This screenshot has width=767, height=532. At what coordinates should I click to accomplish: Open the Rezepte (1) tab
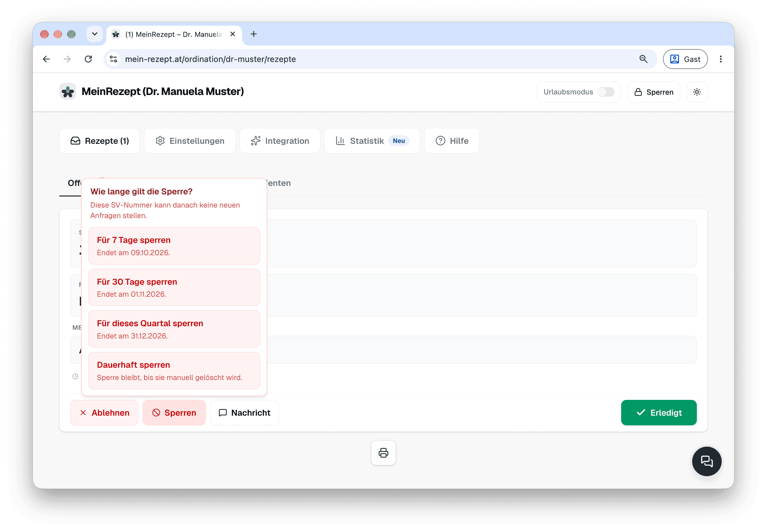click(99, 141)
